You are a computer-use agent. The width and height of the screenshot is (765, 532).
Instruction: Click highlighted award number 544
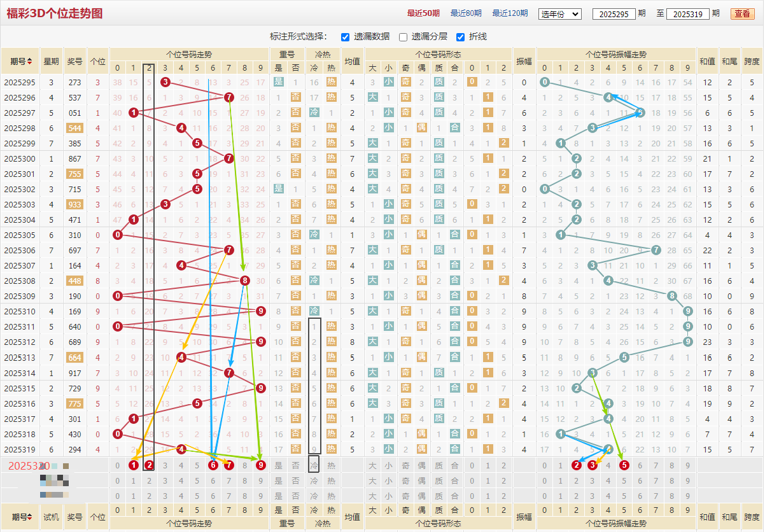tap(75, 128)
